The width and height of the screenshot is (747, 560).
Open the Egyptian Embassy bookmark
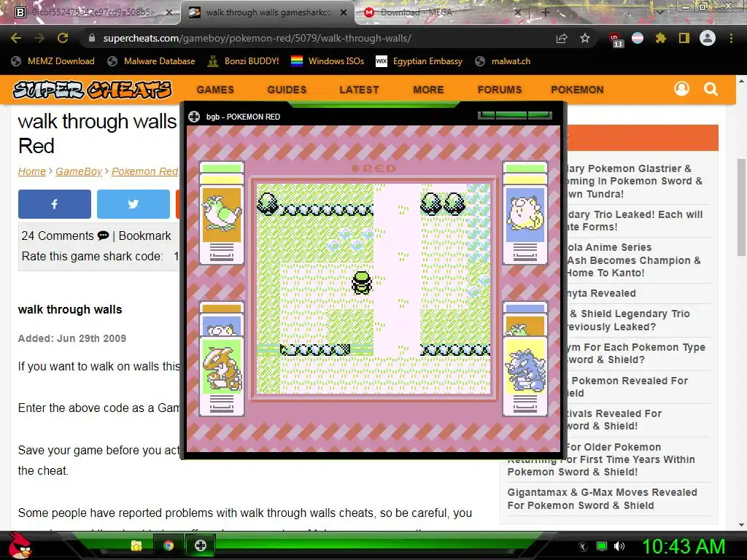pos(419,61)
